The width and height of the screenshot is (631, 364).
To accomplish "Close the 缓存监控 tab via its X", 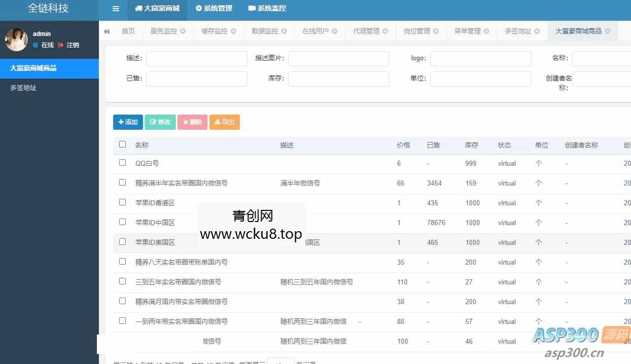I will pos(234,31).
